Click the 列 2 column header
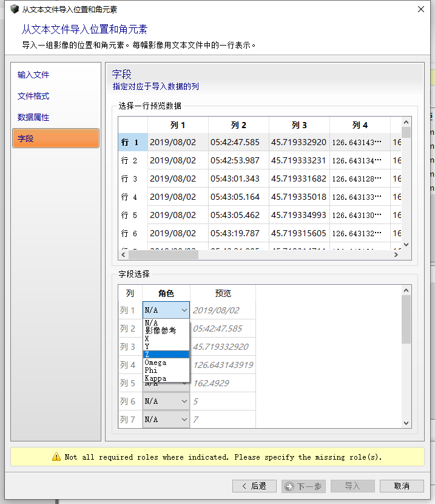 click(x=238, y=125)
